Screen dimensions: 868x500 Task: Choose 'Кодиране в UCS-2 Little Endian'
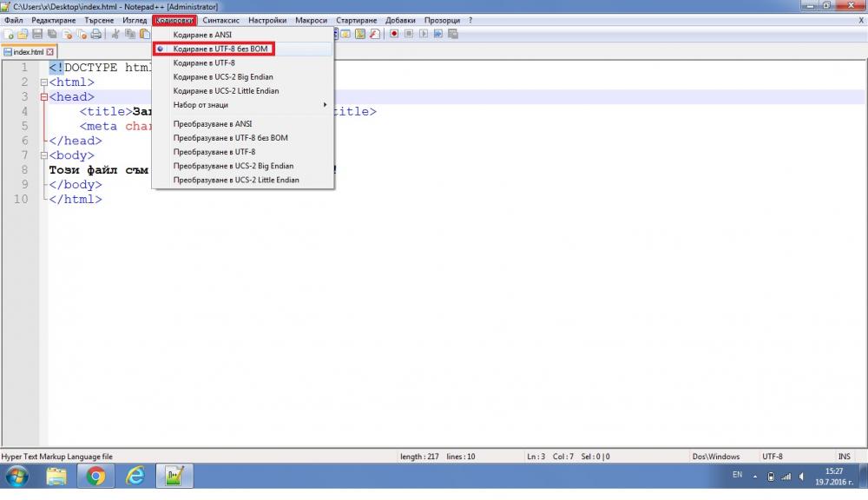pos(243,91)
